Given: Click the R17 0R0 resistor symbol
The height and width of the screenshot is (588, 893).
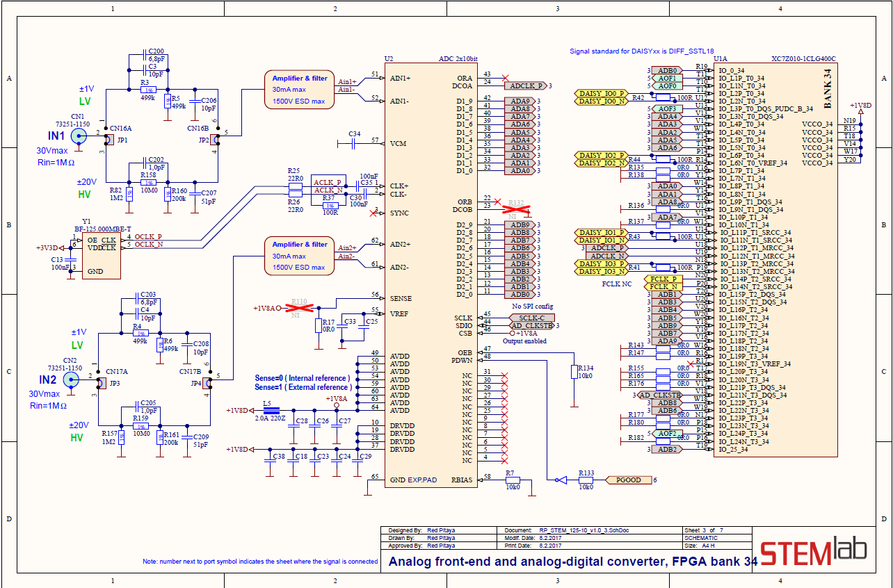Looking at the screenshot, I should pyautogui.click(x=319, y=326).
